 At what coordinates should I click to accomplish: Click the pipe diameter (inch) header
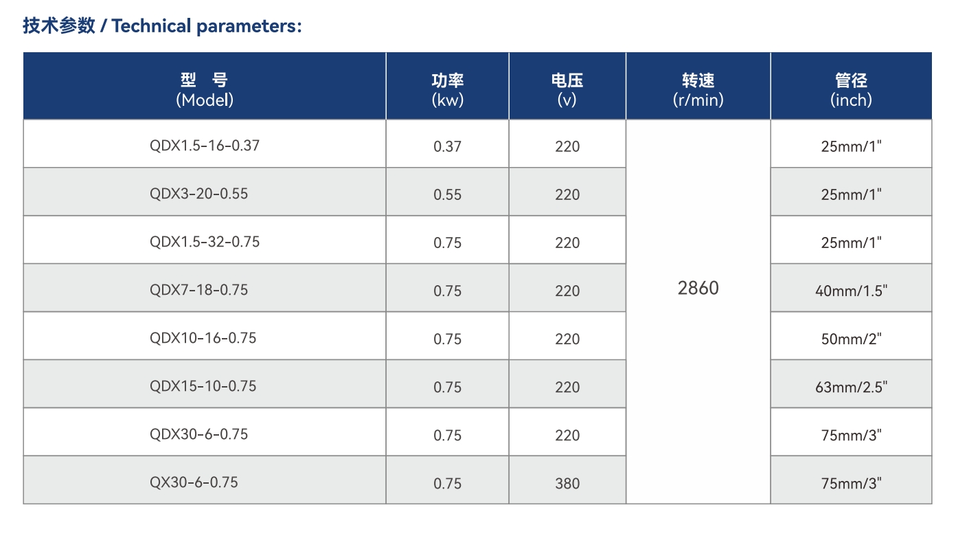pyautogui.click(x=851, y=90)
